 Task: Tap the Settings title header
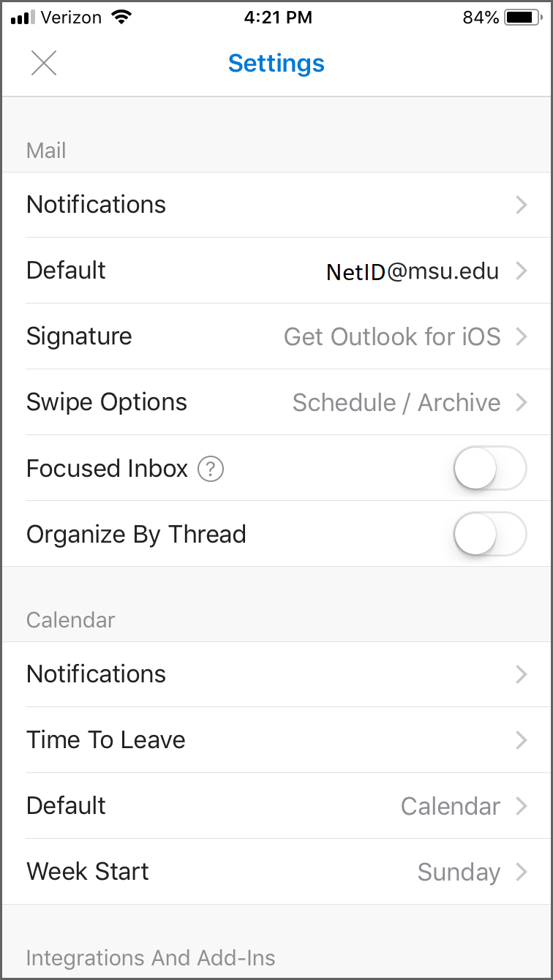pyautogui.click(x=276, y=64)
